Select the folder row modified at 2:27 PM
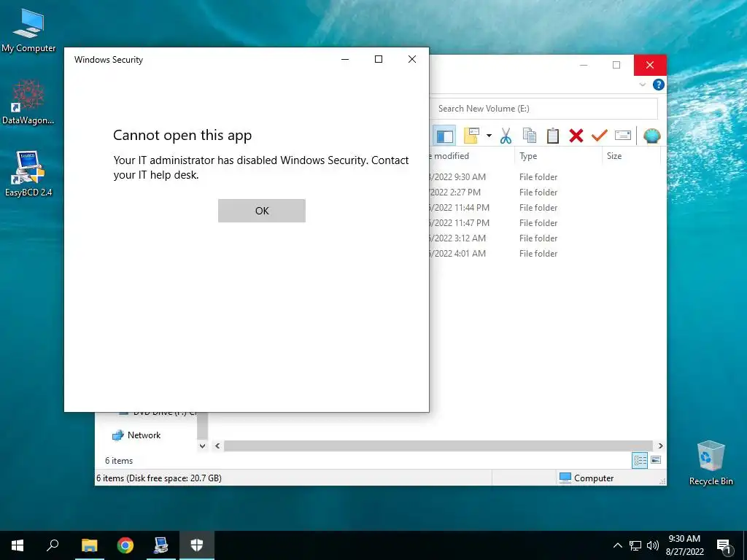Viewport: 747px width, 560px height. (x=544, y=192)
